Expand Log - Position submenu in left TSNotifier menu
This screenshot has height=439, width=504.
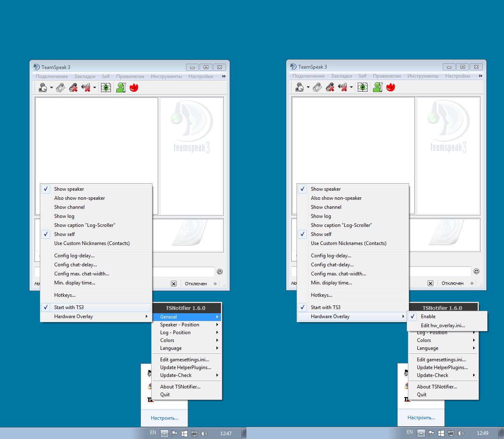click(x=187, y=333)
